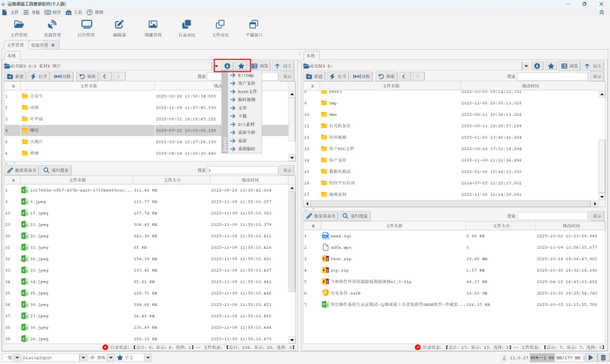The width and height of the screenshot is (610, 364).
Task: Open the 导航 menu
Action: tap(32, 12)
